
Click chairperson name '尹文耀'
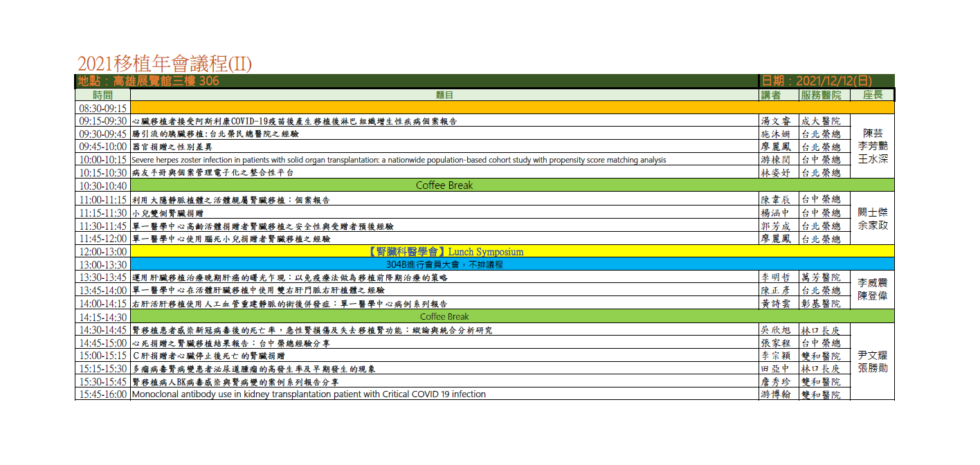point(873,355)
